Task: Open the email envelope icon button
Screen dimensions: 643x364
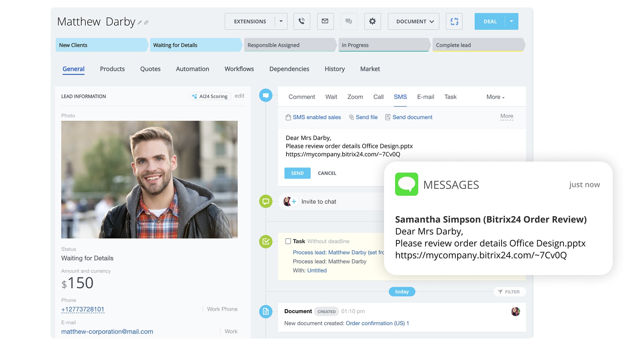Action: click(325, 21)
